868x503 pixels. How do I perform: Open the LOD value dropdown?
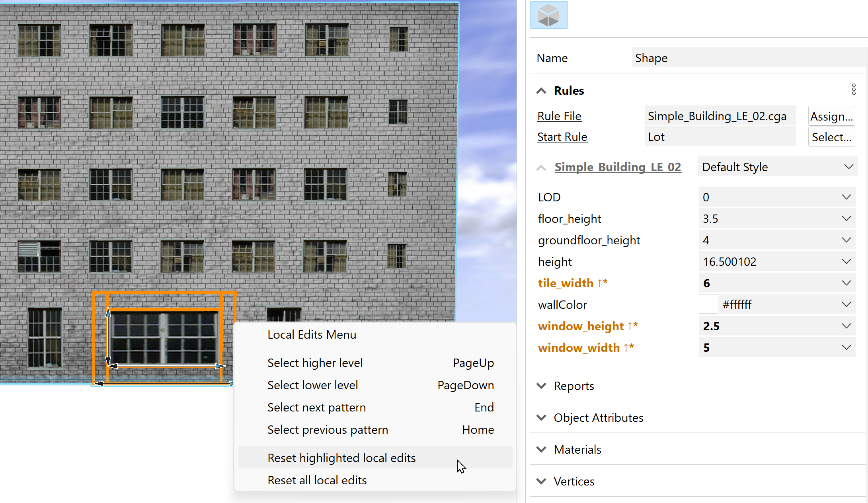(846, 197)
